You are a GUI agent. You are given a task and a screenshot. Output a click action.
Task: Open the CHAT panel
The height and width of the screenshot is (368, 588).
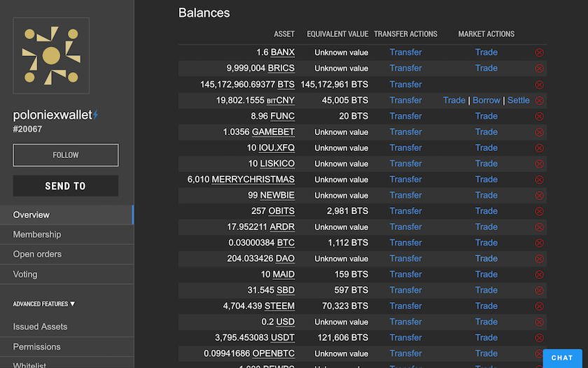coord(562,358)
